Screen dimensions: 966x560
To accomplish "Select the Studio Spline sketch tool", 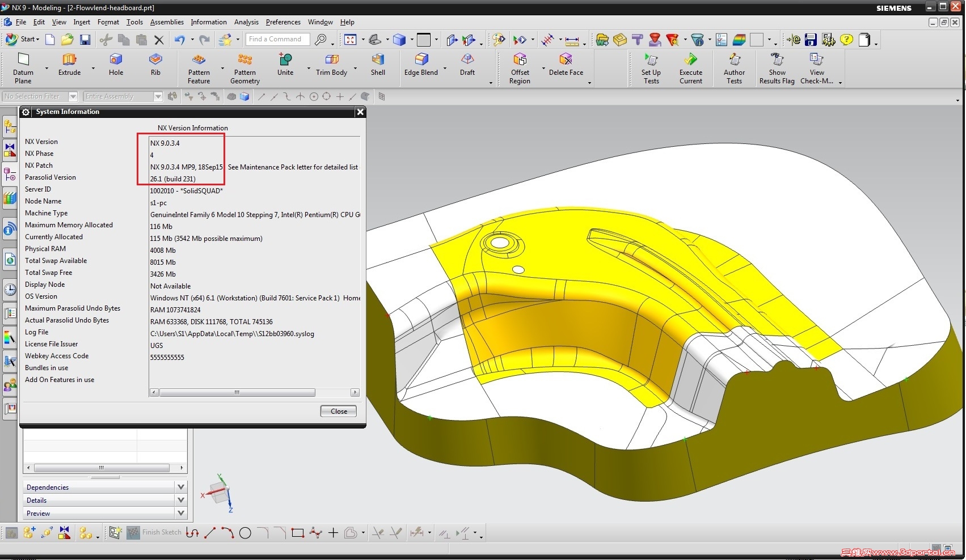I will [315, 533].
